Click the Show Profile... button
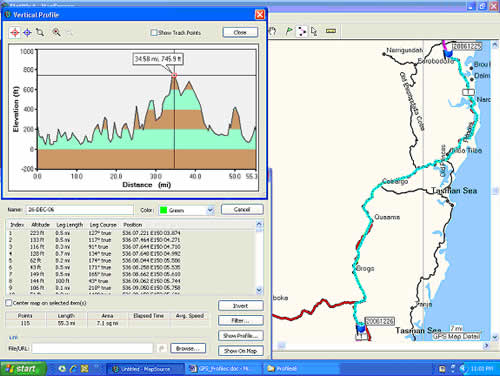 pos(240,336)
